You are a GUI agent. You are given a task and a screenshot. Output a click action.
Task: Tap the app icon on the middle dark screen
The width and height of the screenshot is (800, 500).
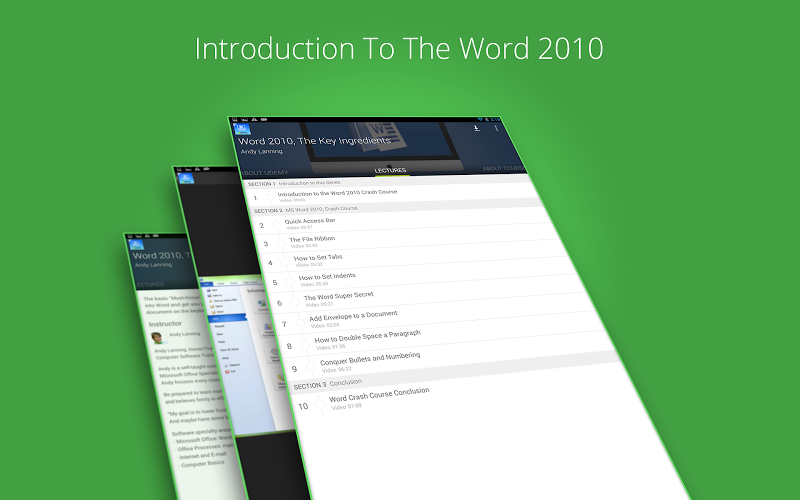[186, 178]
